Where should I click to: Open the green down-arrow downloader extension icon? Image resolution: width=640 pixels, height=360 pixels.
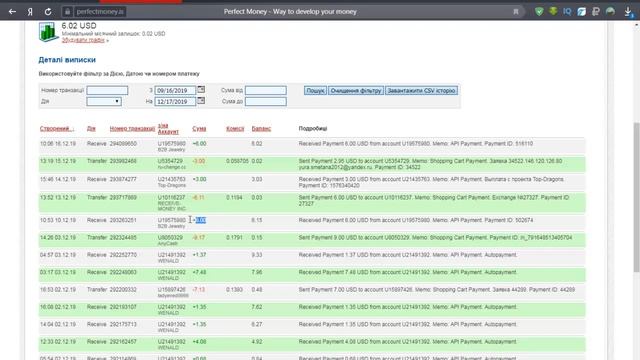(553, 11)
